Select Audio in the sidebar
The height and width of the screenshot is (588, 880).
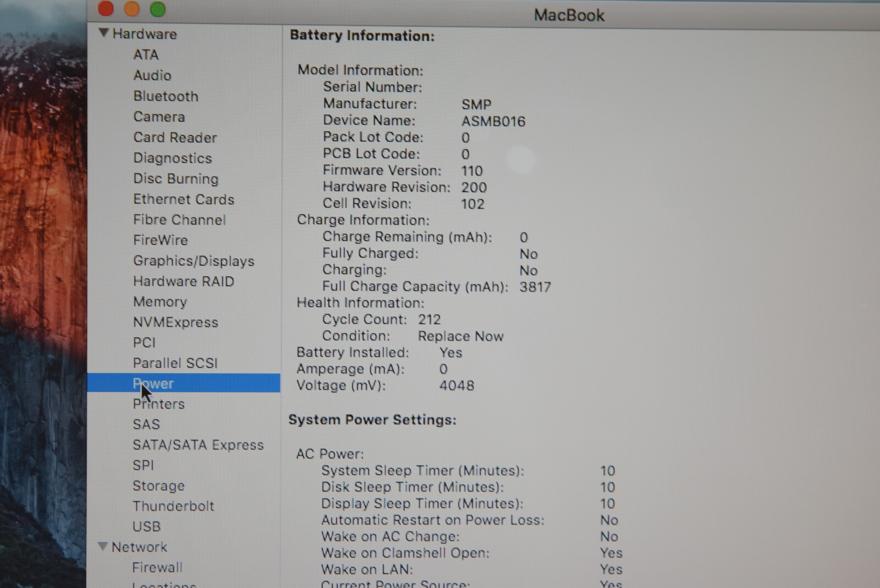152,75
